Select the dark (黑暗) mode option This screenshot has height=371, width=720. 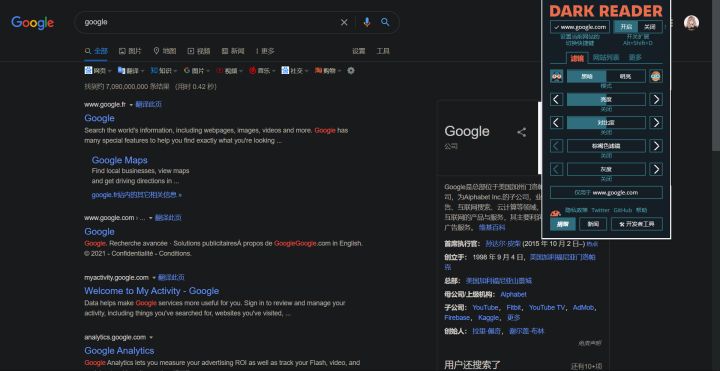point(586,76)
